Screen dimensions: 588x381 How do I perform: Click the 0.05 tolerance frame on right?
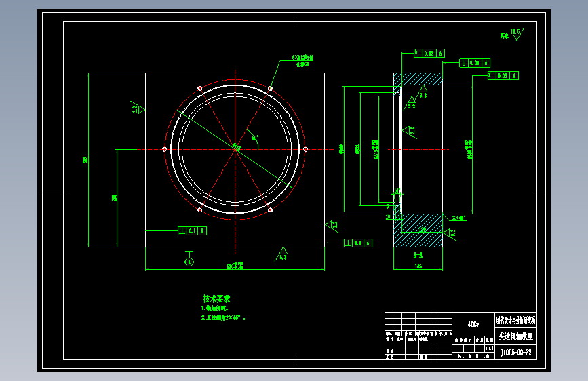click(503, 76)
